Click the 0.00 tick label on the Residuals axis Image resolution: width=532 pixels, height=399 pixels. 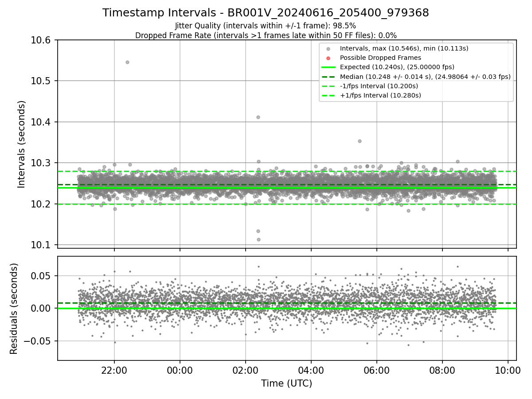(42, 309)
